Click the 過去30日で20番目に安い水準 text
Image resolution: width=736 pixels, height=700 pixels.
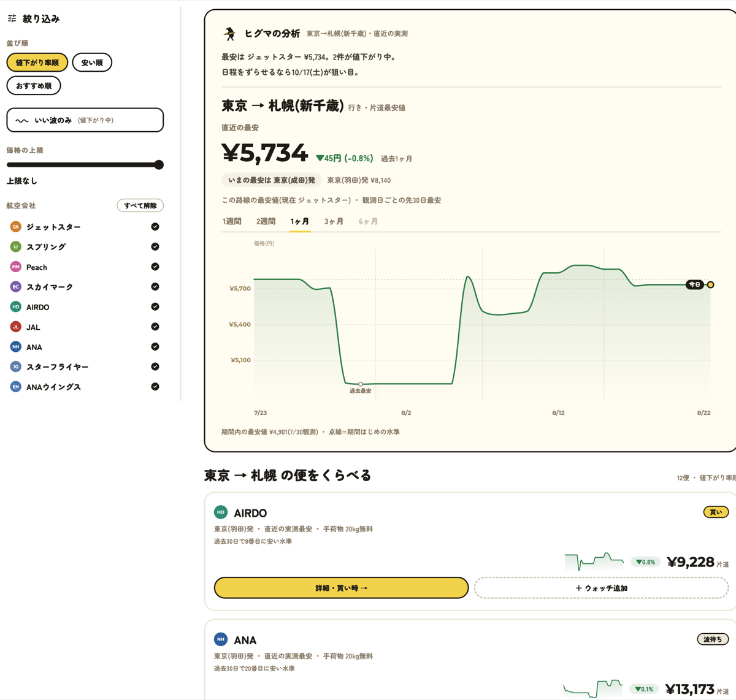pyautogui.click(x=255, y=669)
